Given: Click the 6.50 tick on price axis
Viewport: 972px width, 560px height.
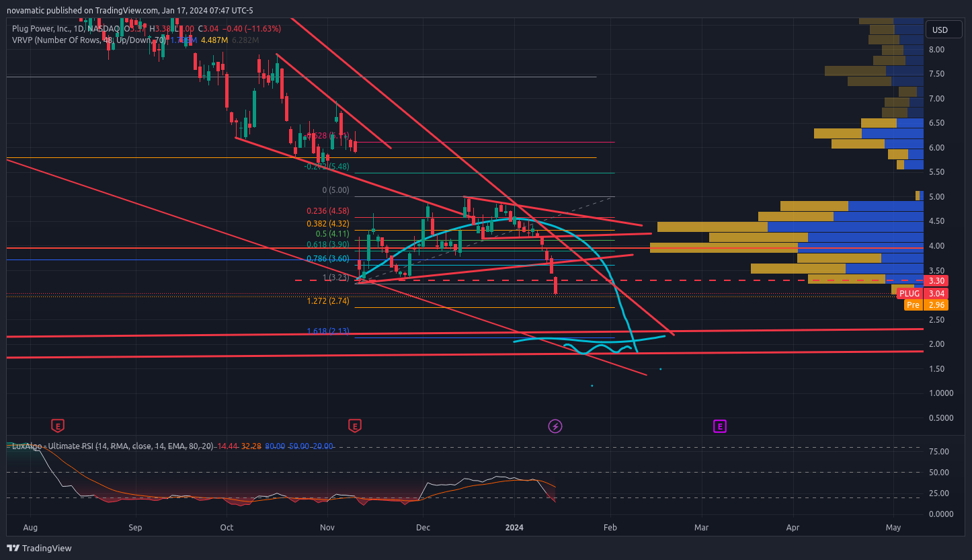Looking at the screenshot, I should pos(936,123).
